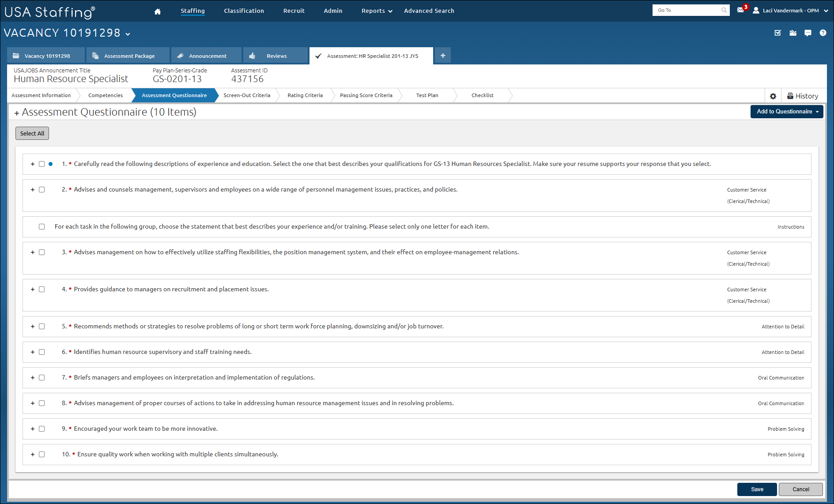Check the Instructions row checkbox

tap(42, 226)
